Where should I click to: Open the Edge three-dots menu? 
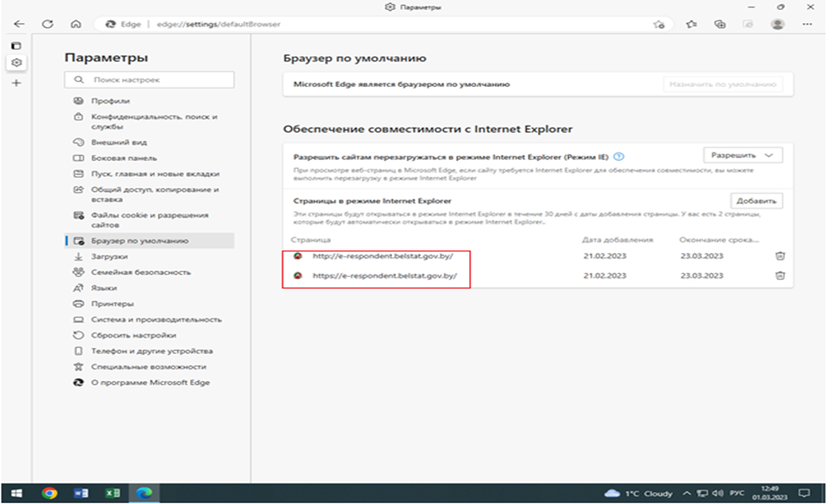[x=807, y=24]
